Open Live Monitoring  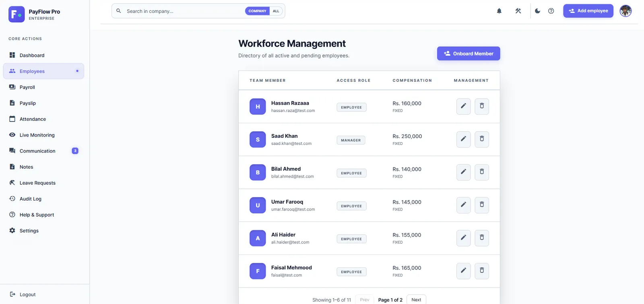pyautogui.click(x=43, y=135)
